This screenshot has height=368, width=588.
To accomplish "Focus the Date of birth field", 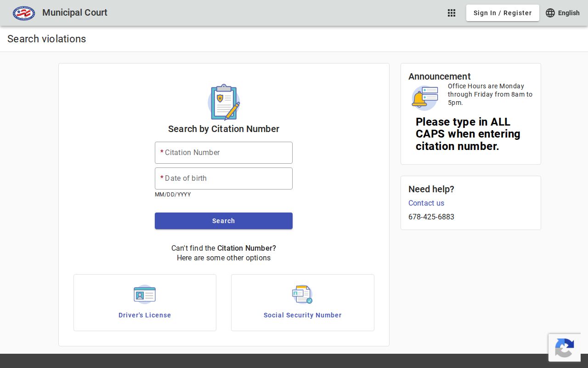I will point(224,178).
